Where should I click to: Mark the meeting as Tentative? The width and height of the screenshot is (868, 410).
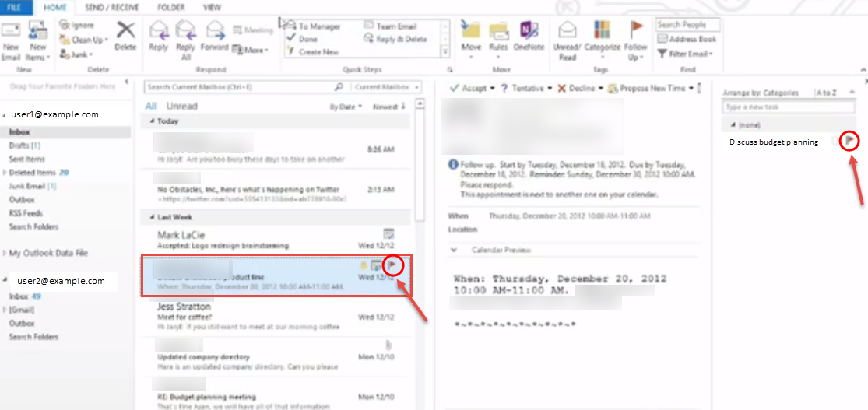(x=526, y=88)
